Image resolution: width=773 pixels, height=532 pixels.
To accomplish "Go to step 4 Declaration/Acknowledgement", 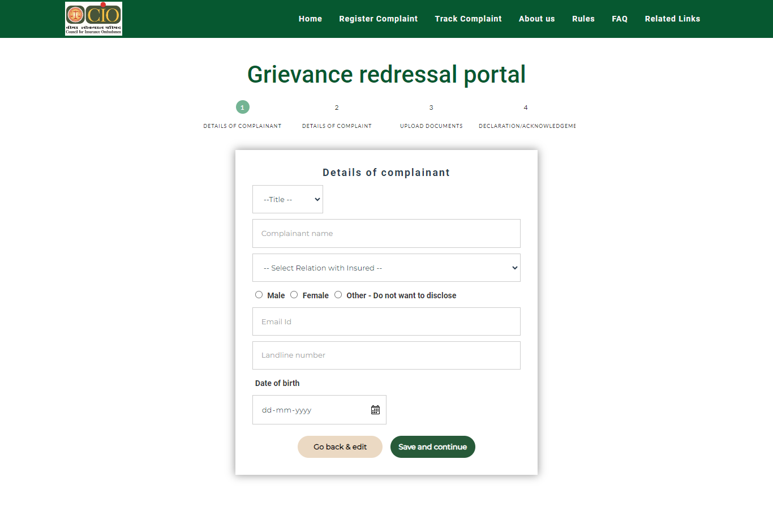I will pyautogui.click(x=526, y=108).
